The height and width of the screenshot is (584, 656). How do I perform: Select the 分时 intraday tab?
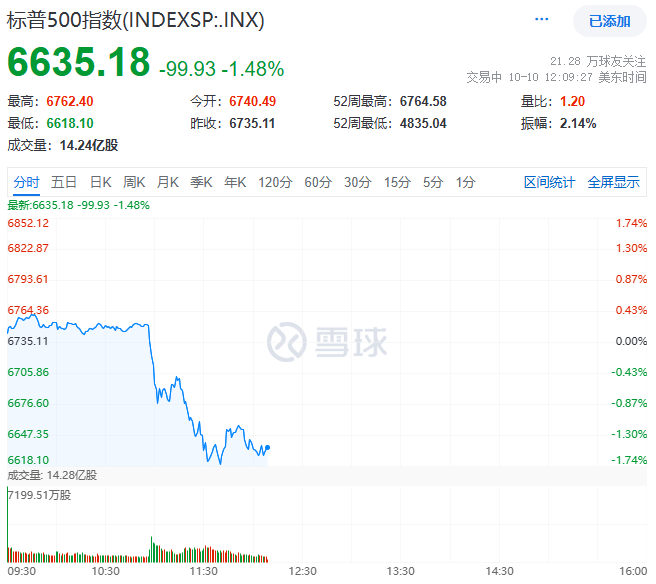click(27, 182)
